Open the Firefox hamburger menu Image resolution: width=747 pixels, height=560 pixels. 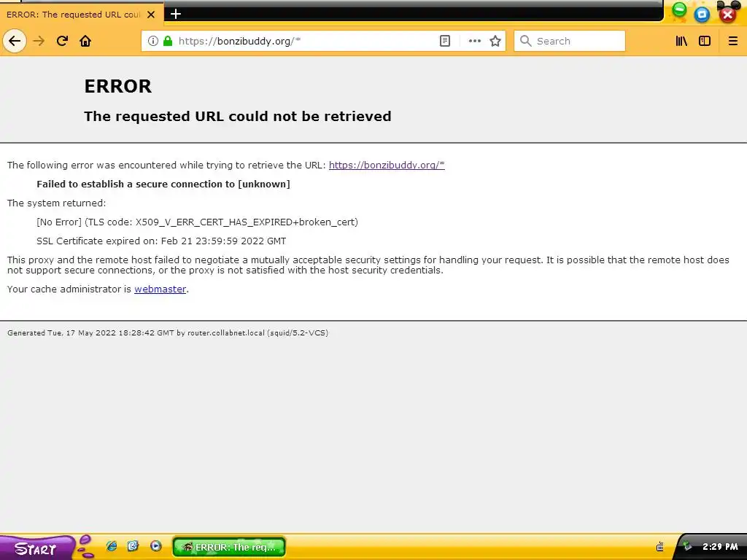point(733,41)
